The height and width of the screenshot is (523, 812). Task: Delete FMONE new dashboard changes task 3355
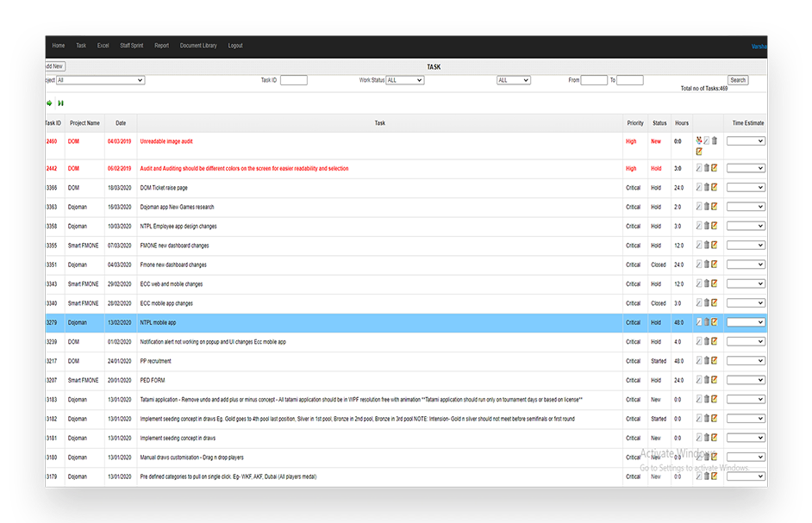pos(706,245)
